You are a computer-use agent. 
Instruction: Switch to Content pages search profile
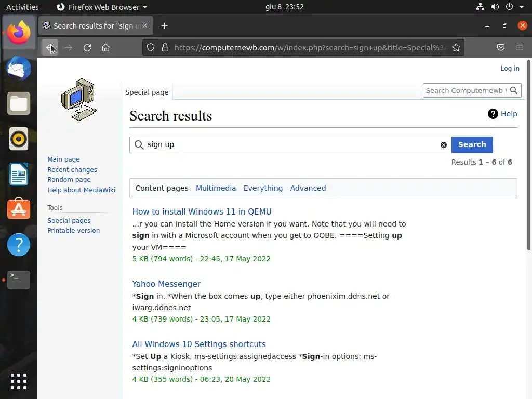pyautogui.click(x=162, y=188)
